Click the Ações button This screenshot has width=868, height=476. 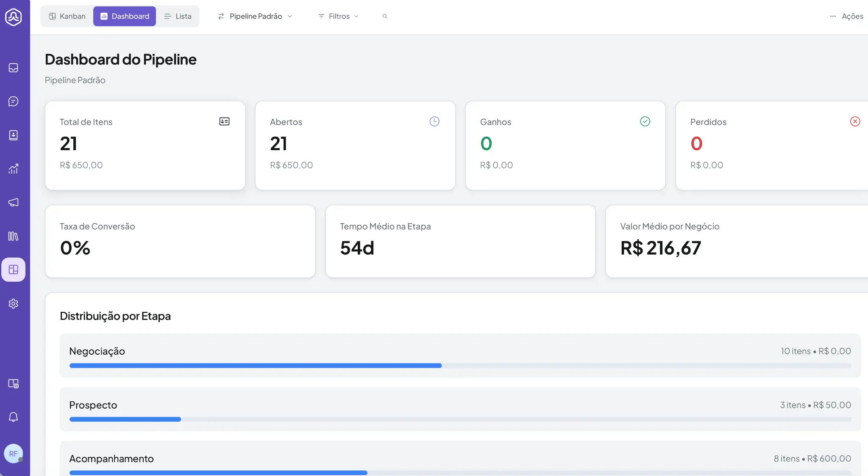click(x=852, y=16)
